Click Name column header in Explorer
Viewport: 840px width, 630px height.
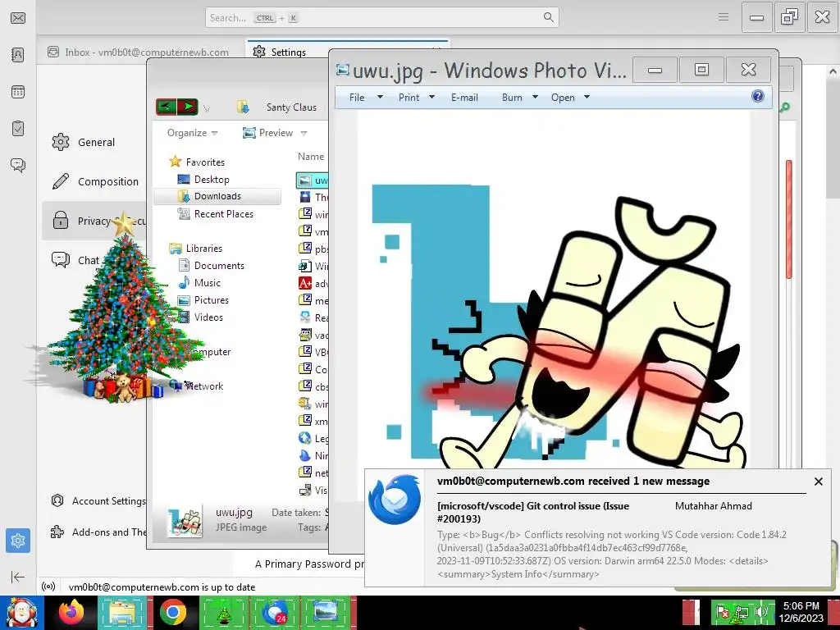coord(311,157)
